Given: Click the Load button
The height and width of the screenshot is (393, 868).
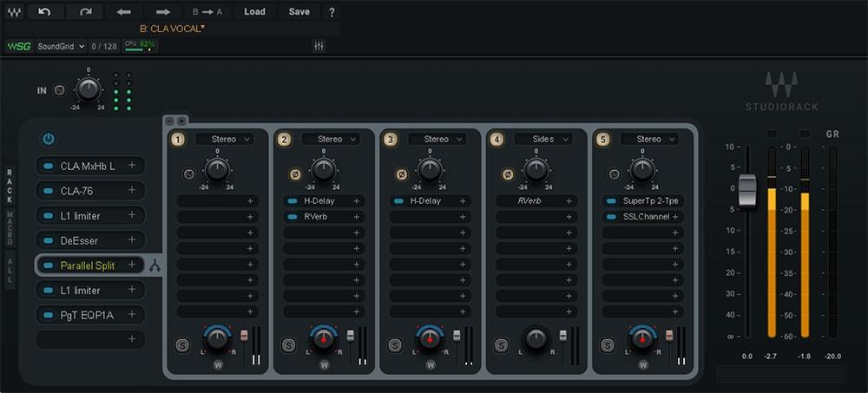Looking at the screenshot, I should coord(254,11).
